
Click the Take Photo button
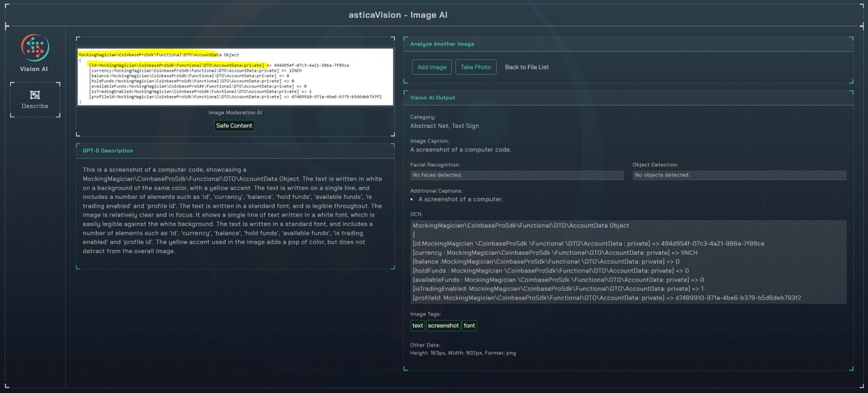point(476,67)
